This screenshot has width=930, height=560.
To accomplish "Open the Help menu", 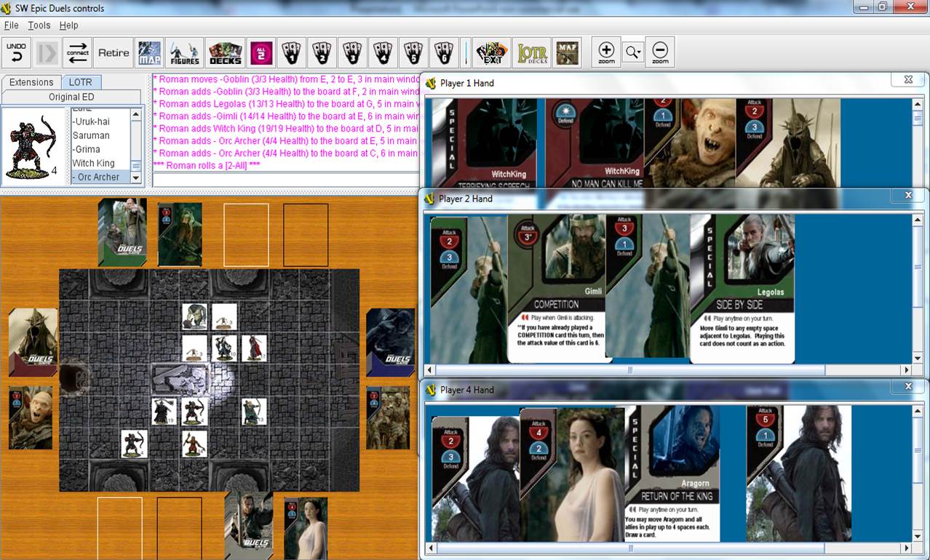I will click(68, 25).
